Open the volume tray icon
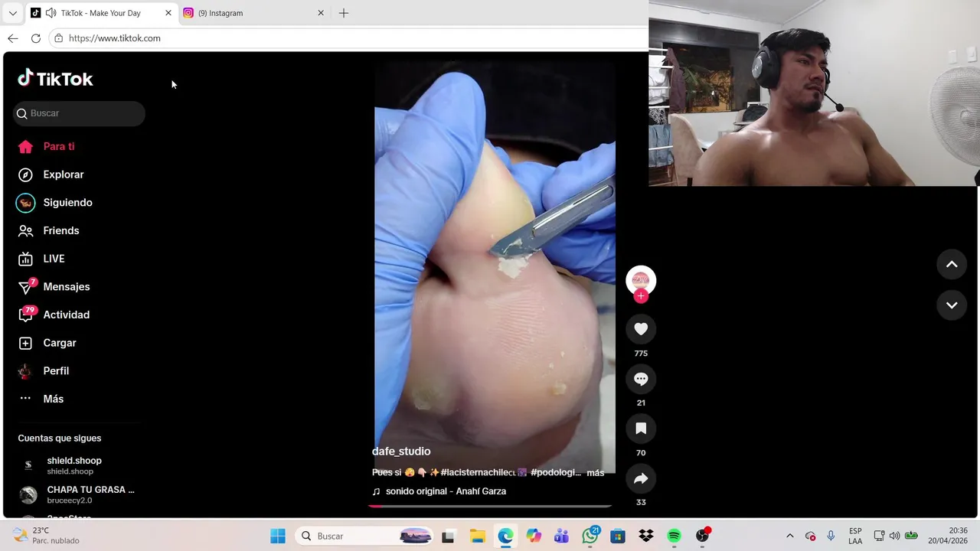980x551 pixels. click(x=894, y=536)
